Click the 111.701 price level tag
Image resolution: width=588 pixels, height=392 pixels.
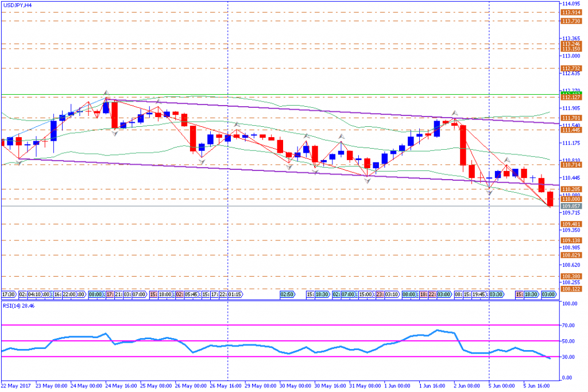pyautogui.click(x=571, y=118)
